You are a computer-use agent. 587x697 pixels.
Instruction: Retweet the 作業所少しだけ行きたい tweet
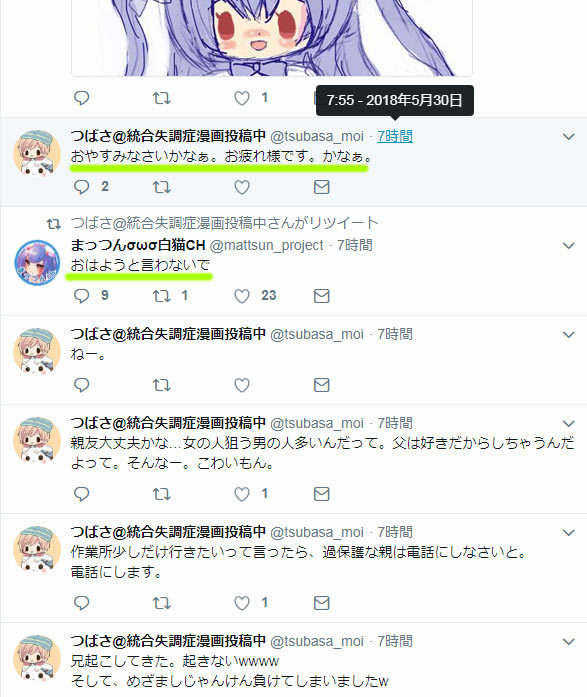[162, 603]
